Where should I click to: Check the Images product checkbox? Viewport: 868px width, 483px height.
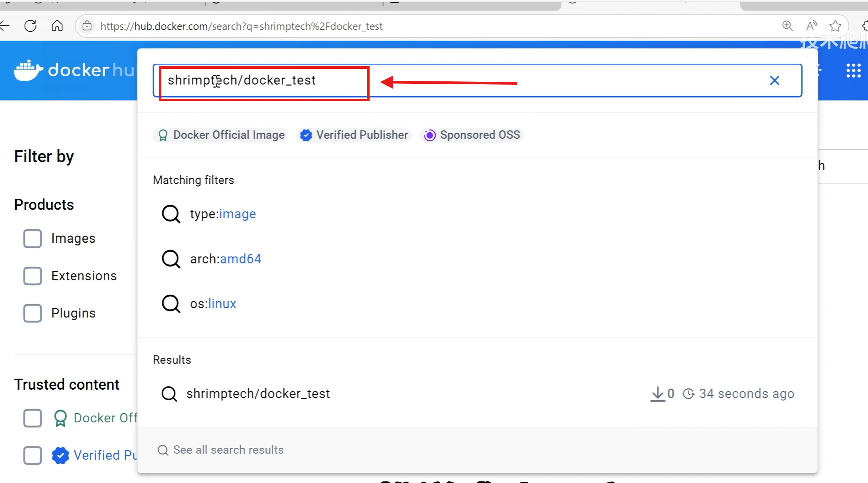(x=33, y=239)
